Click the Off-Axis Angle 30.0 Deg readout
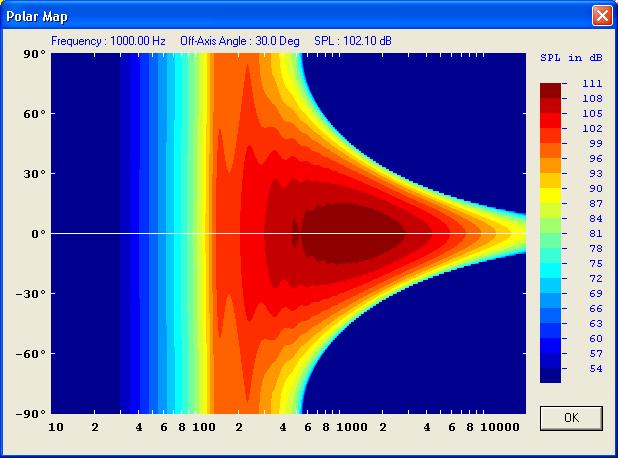This screenshot has width=618, height=458. pos(240,41)
